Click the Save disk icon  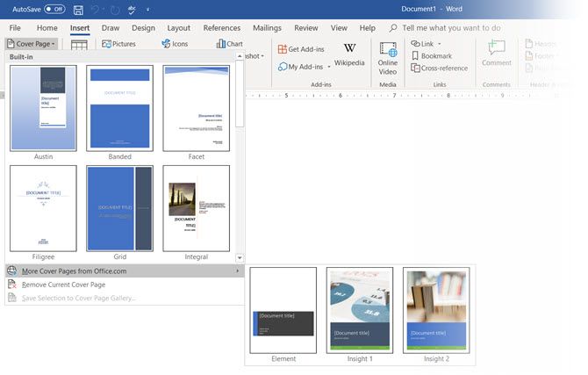(x=78, y=10)
